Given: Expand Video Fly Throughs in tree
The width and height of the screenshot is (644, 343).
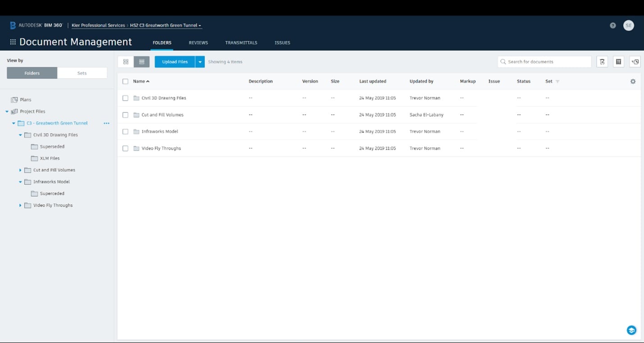Looking at the screenshot, I should click(x=20, y=205).
